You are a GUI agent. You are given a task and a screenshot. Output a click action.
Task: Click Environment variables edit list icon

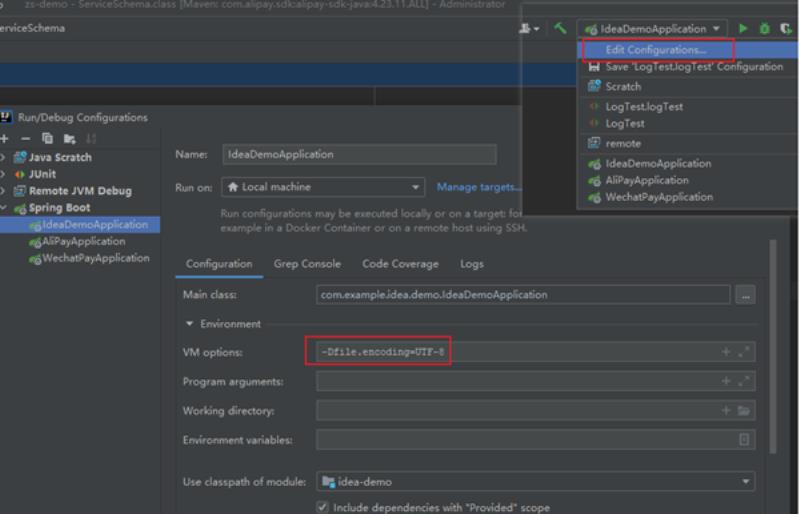744,439
